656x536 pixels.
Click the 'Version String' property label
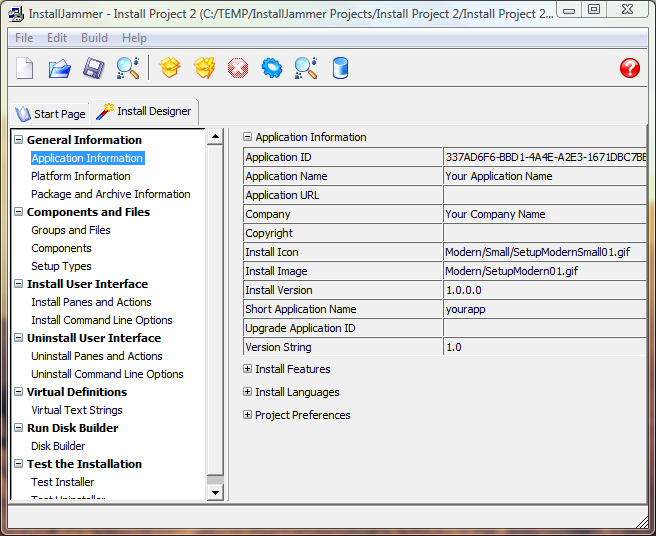click(278, 347)
